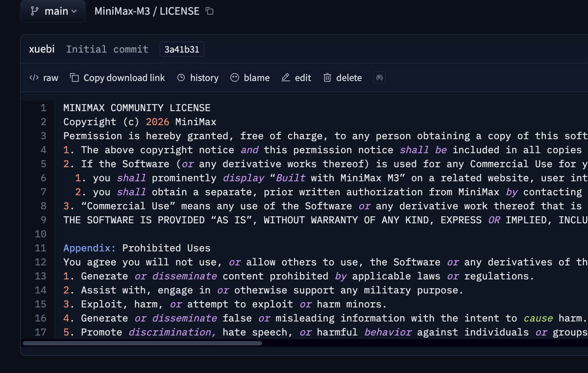588x373 pixels.
Task: Click the git branch icon
Action: (x=34, y=11)
